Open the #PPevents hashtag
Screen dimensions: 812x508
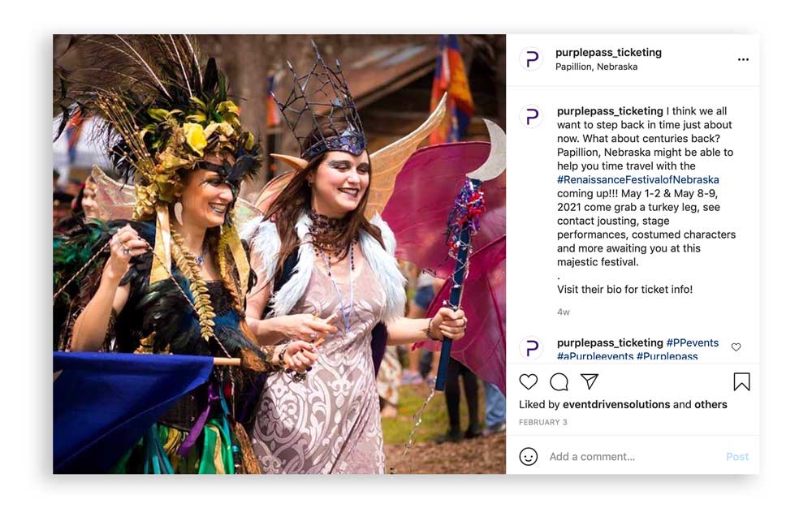693,342
